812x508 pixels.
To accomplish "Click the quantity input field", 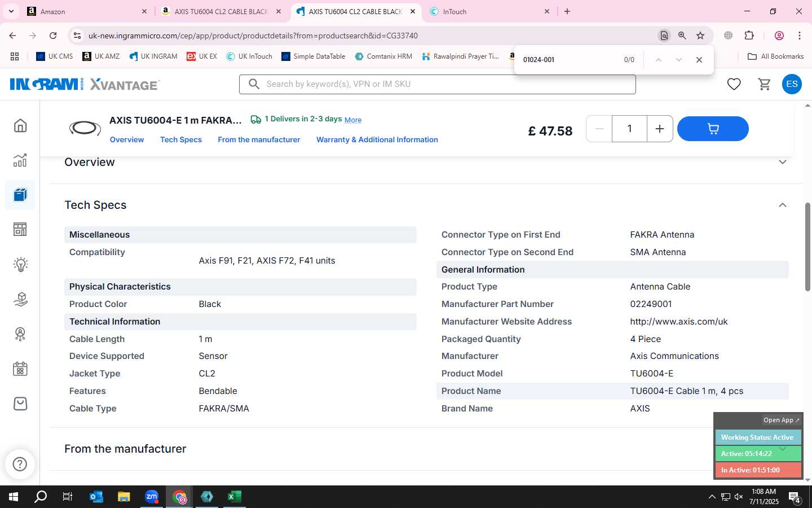I will [629, 129].
